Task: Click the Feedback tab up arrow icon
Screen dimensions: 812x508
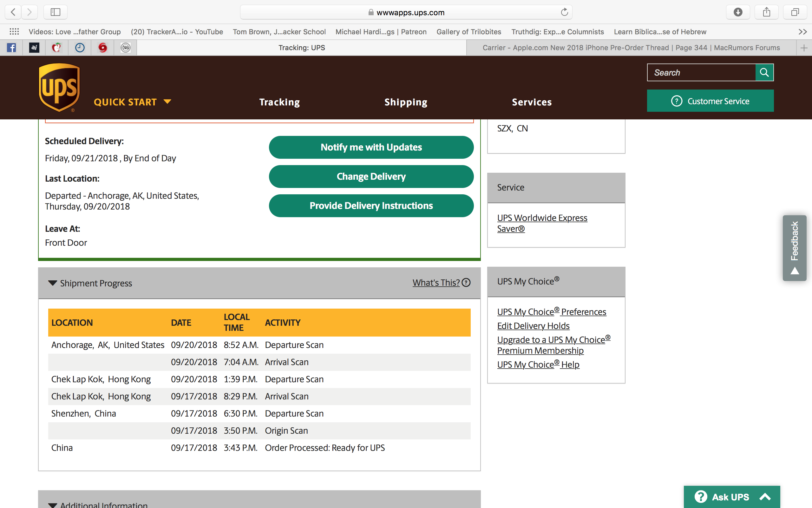Action: point(795,271)
